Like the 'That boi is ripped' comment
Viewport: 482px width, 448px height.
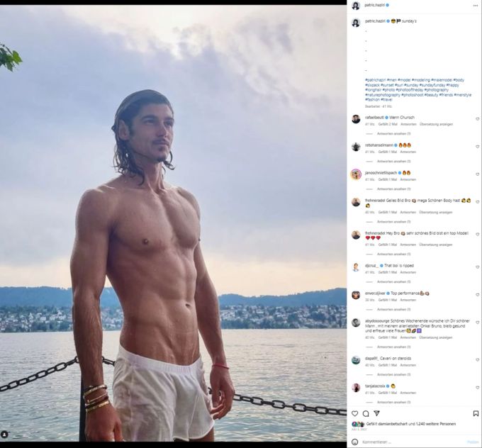(477, 267)
